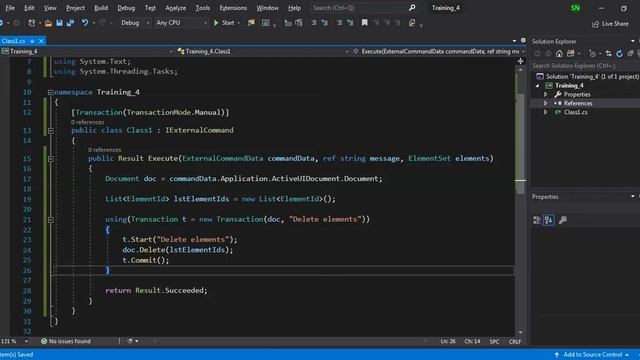This screenshot has width=640, height=360.
Task: Expand the Properties node in Solution Explorer
Action: click(545, 94)
